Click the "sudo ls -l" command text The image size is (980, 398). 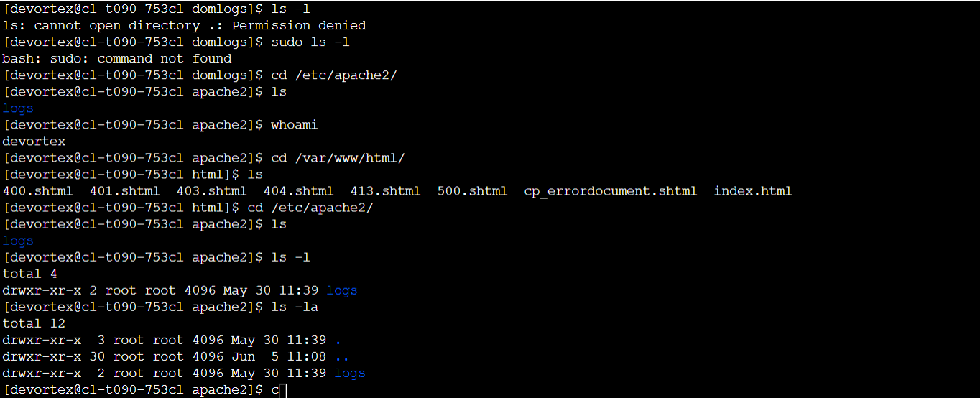coord(310,42)
